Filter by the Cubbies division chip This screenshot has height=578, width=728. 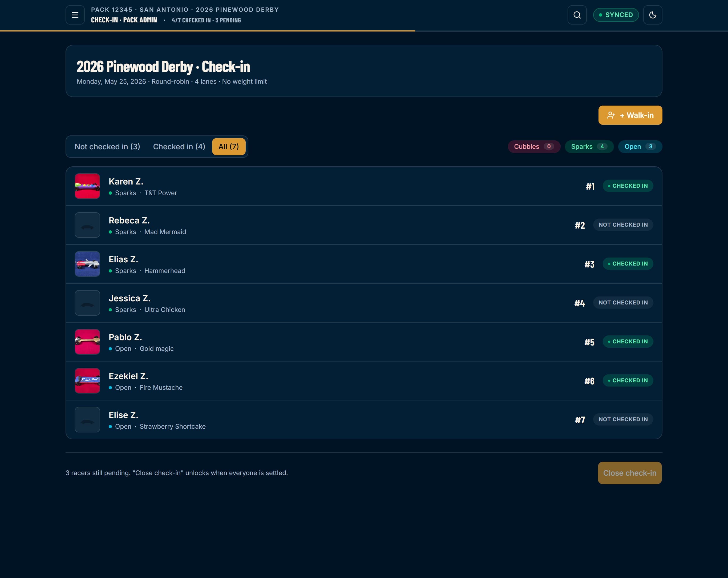pos(534,147)
